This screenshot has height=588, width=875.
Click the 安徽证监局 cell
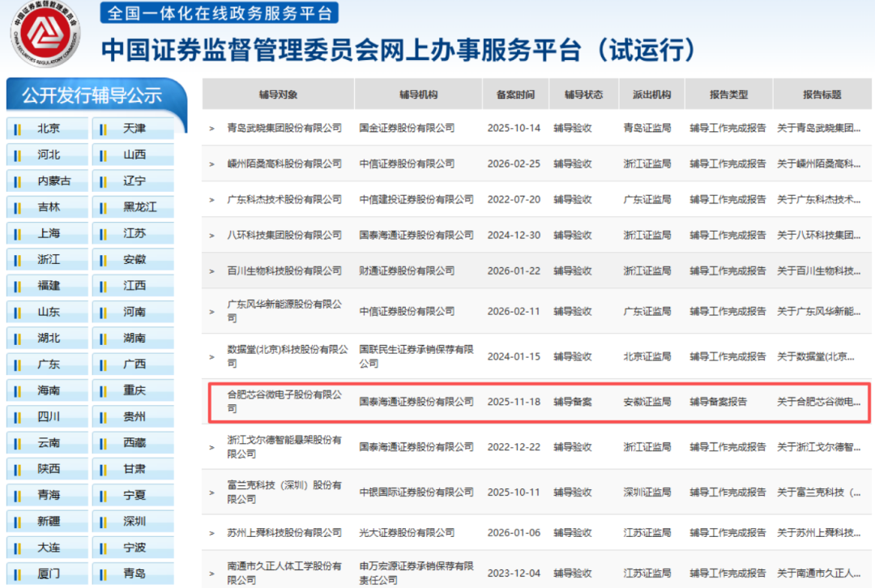647,403
